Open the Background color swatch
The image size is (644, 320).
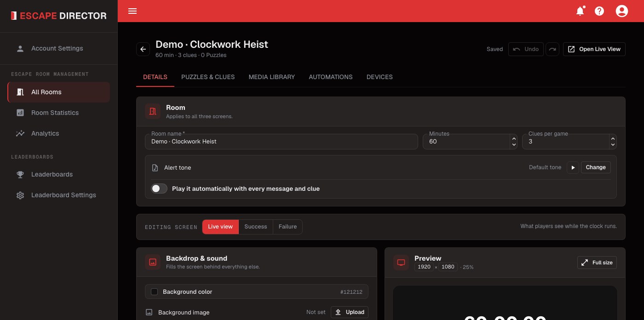(x=155, y=292)
